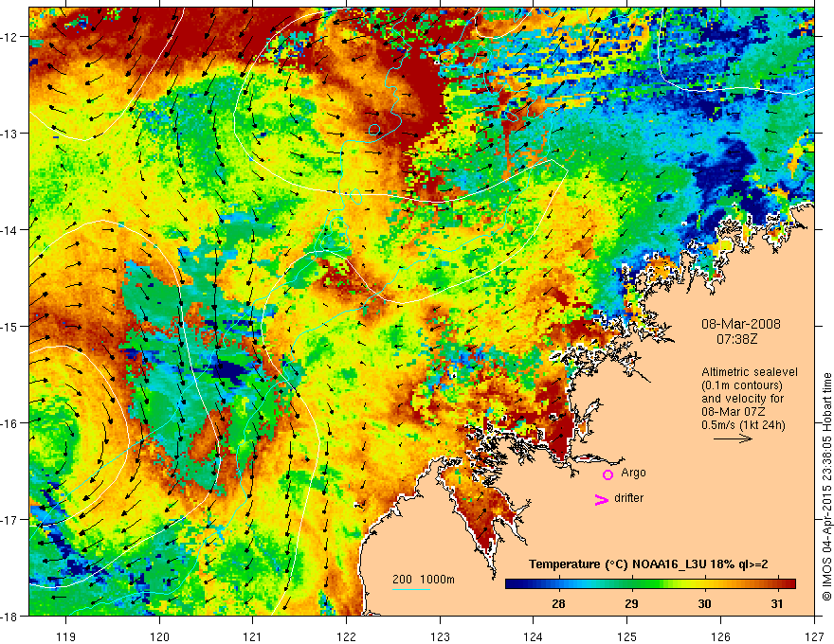This screenshot has height=644, width=834.
Task: Click the color bar value 30
Action: [x=704, y=603]
